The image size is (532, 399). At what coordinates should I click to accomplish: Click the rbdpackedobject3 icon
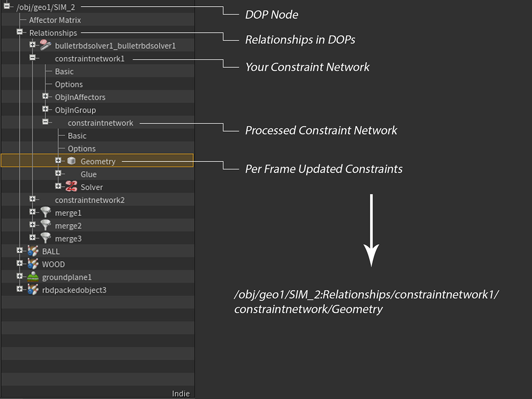click(33, 290)
